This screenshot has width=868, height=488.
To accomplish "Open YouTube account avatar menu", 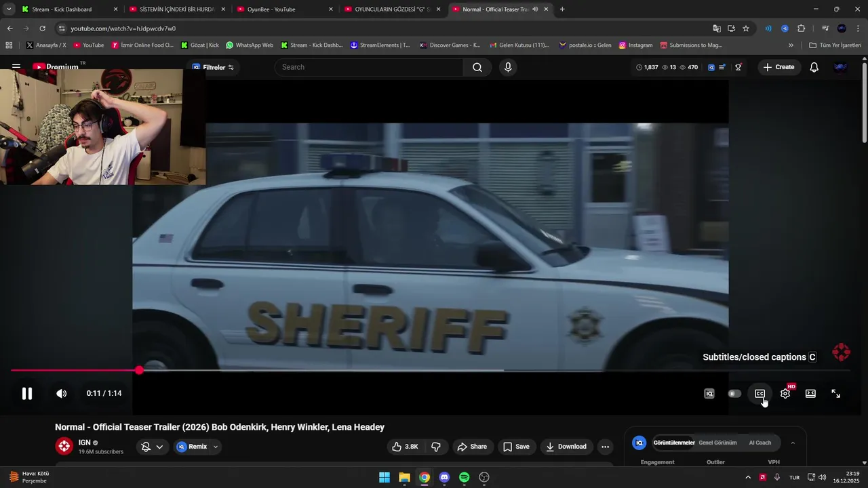I will tap(841, 67).
